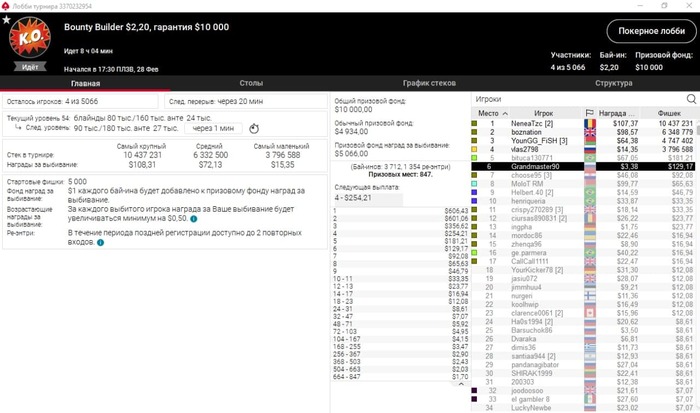700x413 pixels.
Task: Click the 'Призовых мест: 847' text
Action: tap(400, 174)
